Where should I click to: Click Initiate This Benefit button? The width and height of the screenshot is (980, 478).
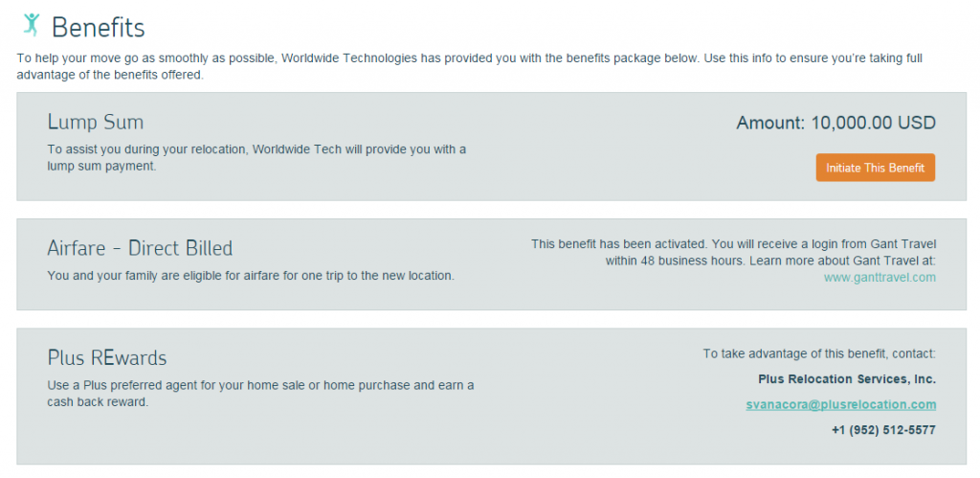point(875,168)
